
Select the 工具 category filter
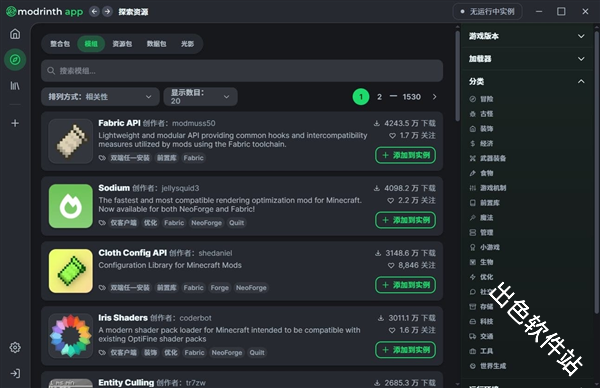(x=482, y=351)
